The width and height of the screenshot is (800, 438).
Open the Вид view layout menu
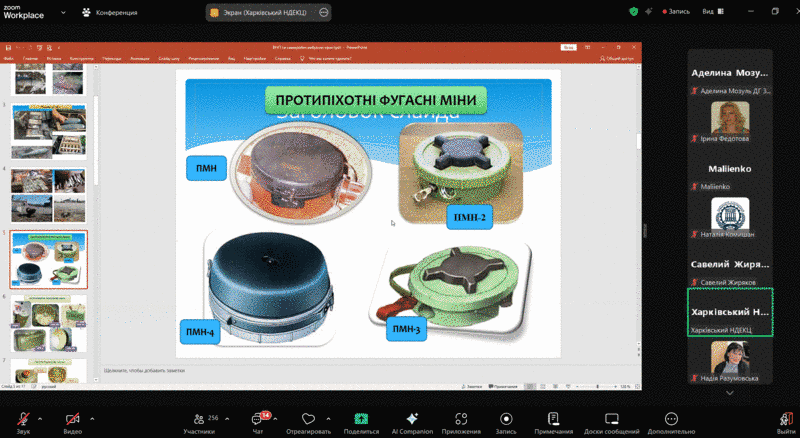coord(713,11)
